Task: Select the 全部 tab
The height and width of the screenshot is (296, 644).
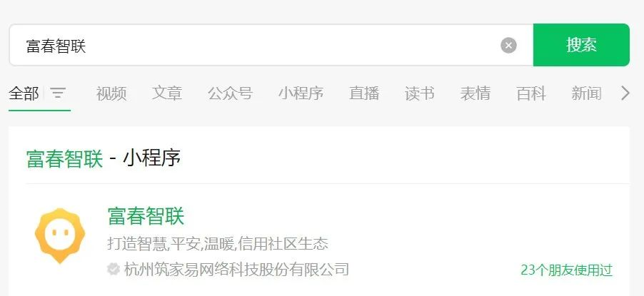Action: click(x=24, y=93)
